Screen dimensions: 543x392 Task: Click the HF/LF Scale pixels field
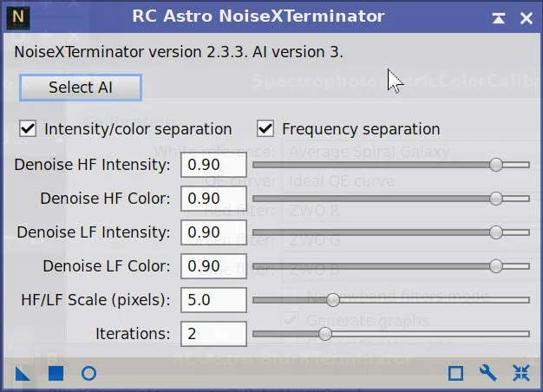coord(213,300)
